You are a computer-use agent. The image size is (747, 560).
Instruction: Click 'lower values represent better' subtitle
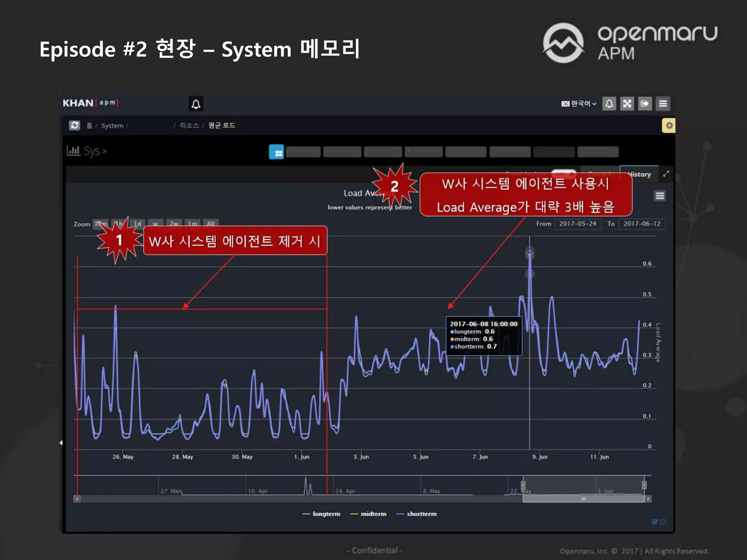[369, 207]
